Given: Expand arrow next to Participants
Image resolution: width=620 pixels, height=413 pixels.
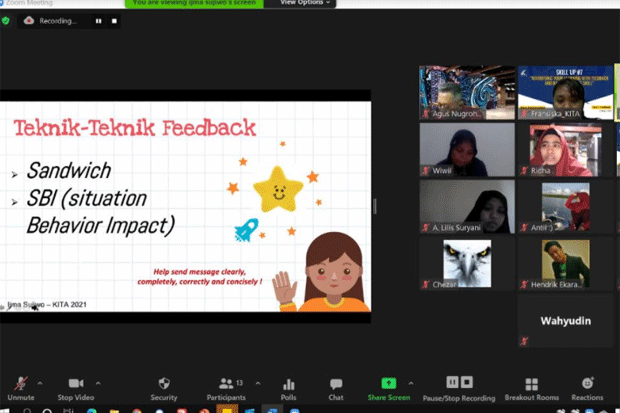Looking at the screenshot, I should pos(258,383).
